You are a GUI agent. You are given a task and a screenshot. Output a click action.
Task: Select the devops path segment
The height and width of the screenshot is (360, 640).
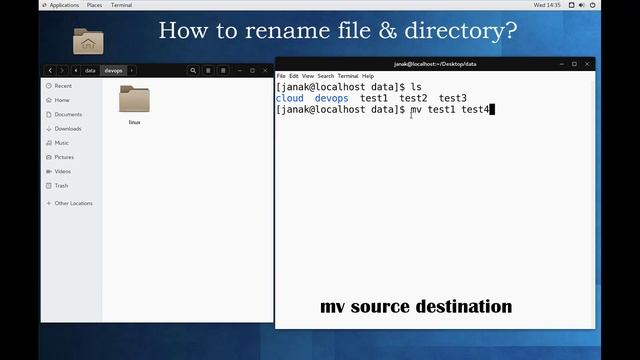[x=113, y=71]
